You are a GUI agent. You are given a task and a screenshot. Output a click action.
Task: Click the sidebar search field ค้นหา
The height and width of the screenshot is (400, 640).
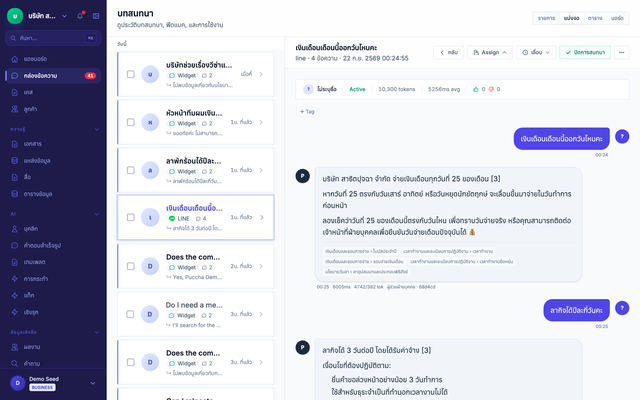pyautogui.click(x=53, y=38)
